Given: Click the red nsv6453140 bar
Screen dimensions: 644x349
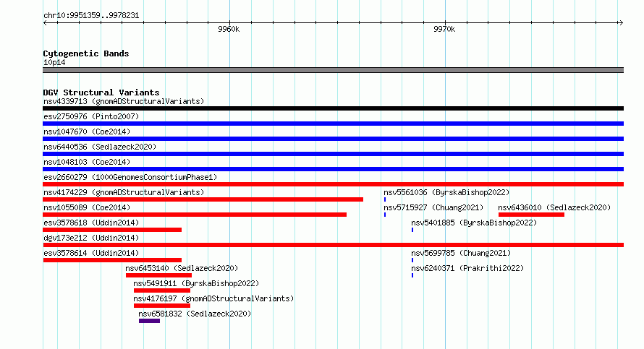Looking at the screenshot, I should coord(158,275).
